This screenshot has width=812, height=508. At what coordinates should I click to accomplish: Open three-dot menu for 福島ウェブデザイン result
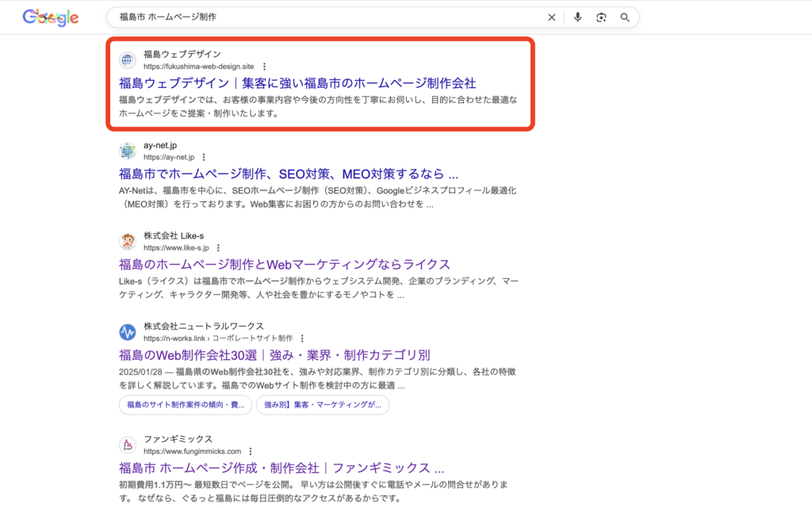pyautogui.click(x=265, y=67)
